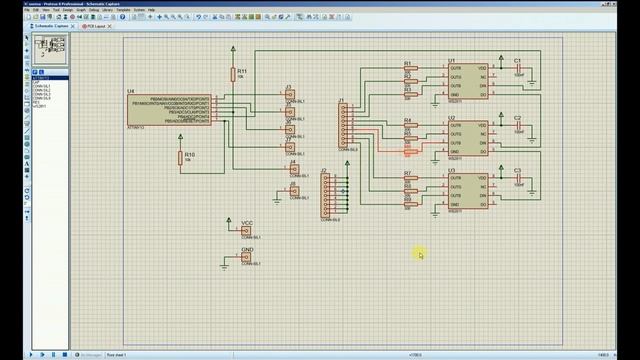640x360 pixels.
Task: Open the 3D Visualizer toolbar icon
Action: click(80, 17)
